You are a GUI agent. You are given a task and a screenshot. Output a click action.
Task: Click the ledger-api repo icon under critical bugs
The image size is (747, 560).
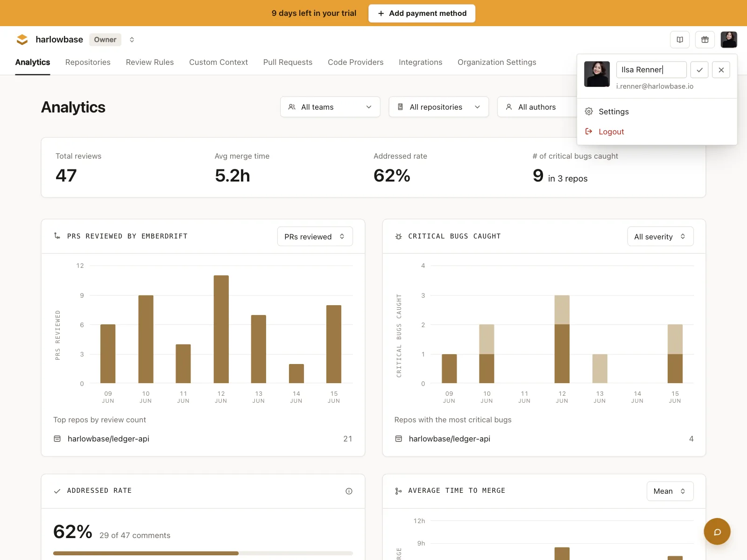pos(399,439)
